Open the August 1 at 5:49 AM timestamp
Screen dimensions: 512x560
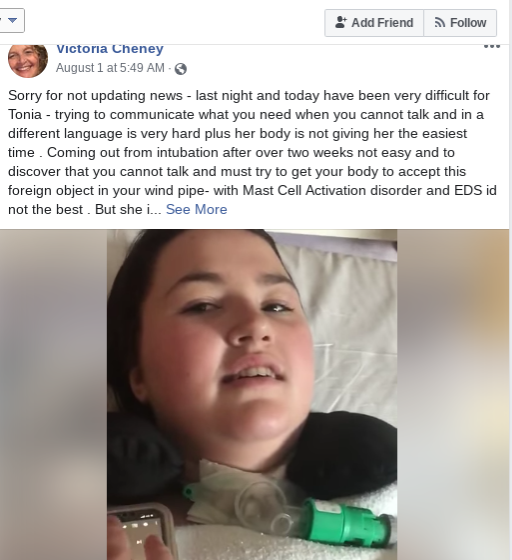(x=110, y=68)
